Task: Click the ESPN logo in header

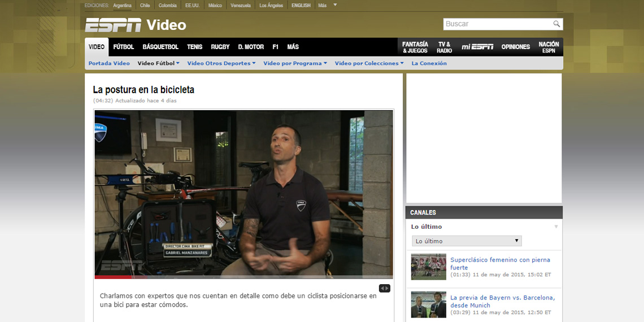Action: [x=113, y=25]
